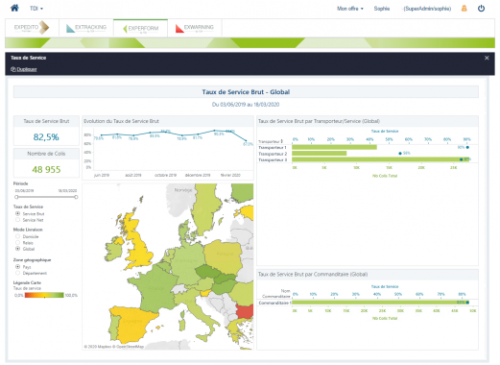500x365 pixels.
Task: Click the date range subtitle text
Action: [246, 105]
